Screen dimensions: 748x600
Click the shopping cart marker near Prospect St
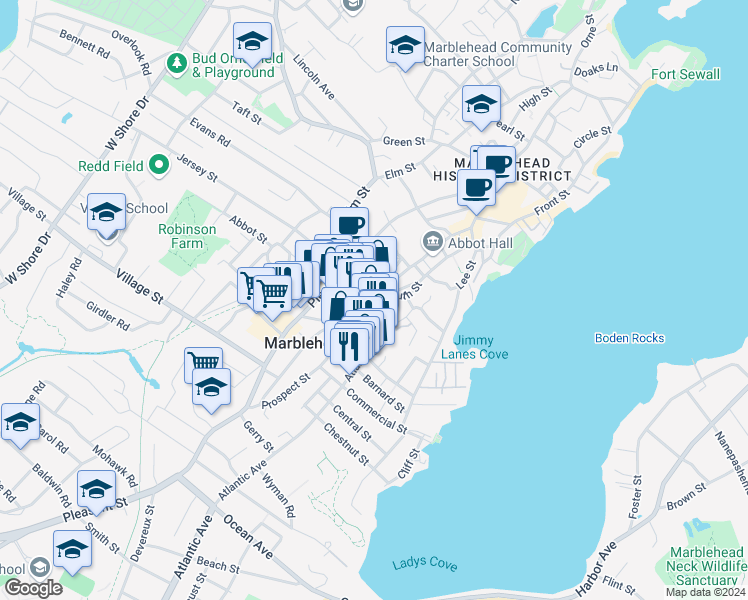203,364
